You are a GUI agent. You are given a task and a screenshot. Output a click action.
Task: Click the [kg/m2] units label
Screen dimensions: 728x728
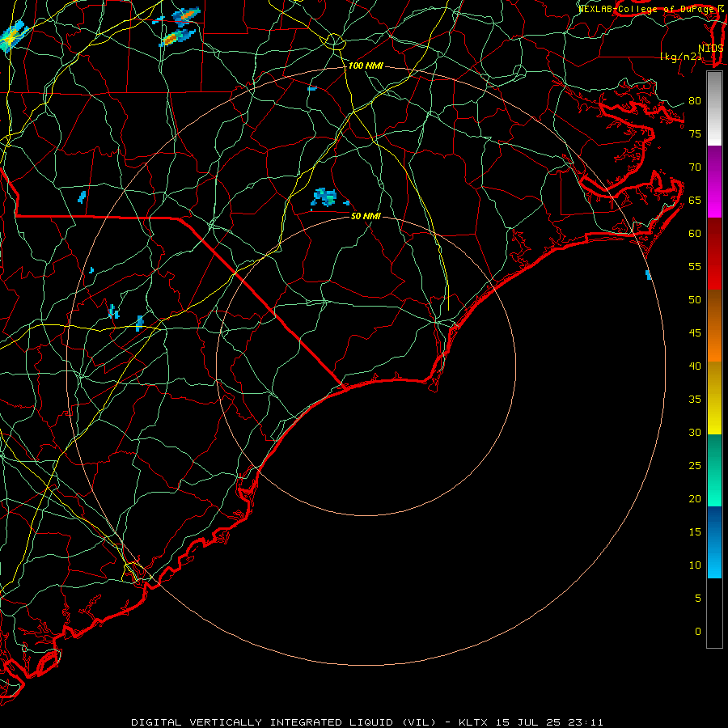(680, 57)
